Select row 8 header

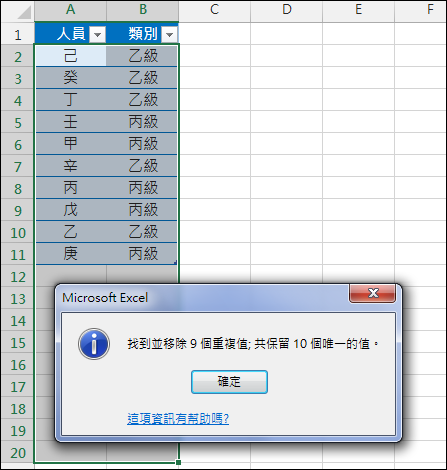pos(18,188)
